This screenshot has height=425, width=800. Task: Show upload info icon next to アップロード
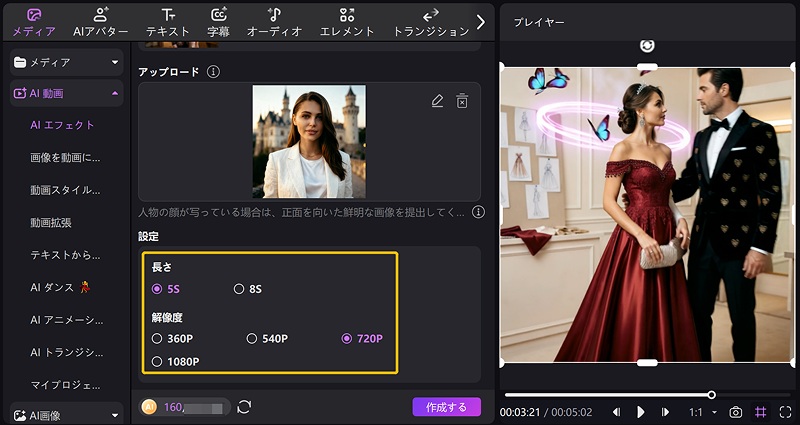[213, 72]
